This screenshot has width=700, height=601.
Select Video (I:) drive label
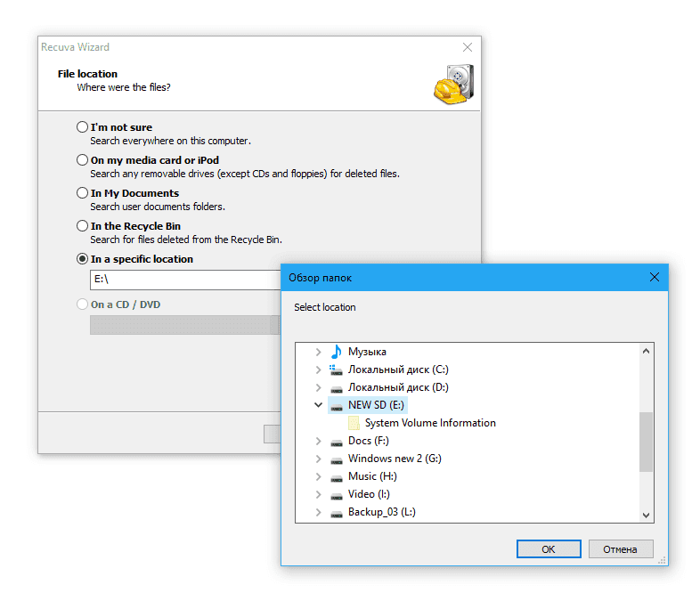click(369, 494)
